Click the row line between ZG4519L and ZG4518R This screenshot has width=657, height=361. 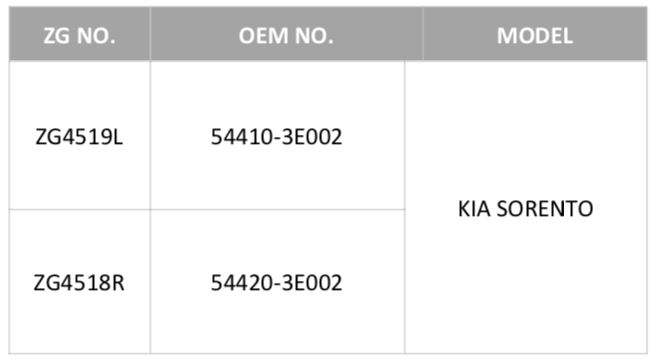[80, 209]
